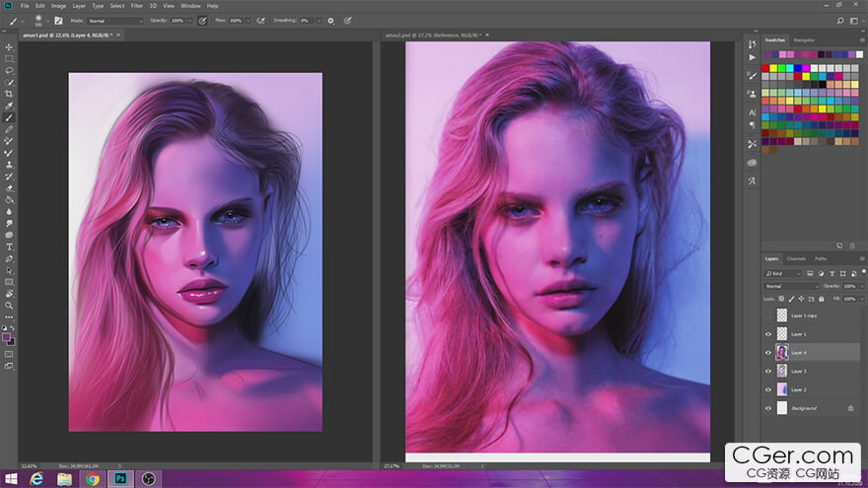Change screen mode icon at toolbar bottom
868x488 pixels.
coord(9,367)
